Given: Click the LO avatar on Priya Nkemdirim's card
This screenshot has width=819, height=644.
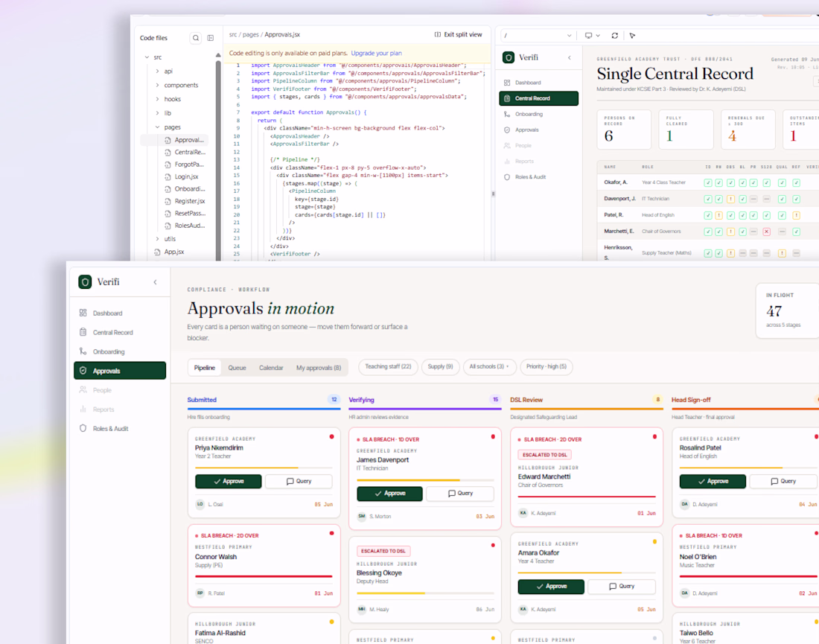Looking at the screenshot, I should 200,504.
